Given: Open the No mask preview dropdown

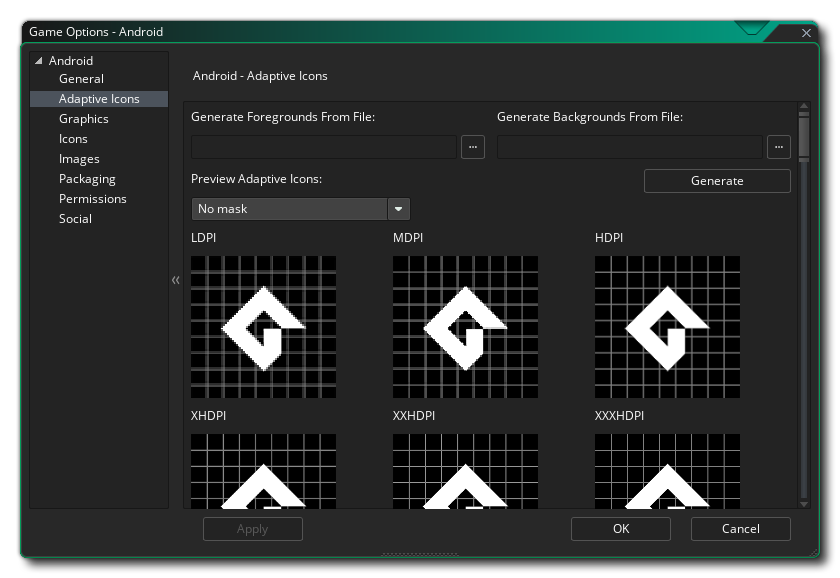Looking at the screenshot, I should [x=300, y=209].
